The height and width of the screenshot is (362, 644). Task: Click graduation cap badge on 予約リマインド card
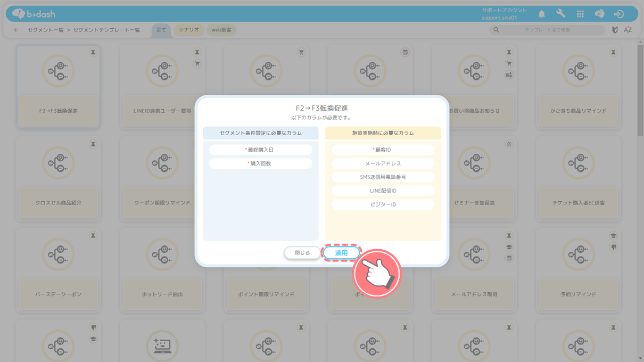tap(613, 236)
